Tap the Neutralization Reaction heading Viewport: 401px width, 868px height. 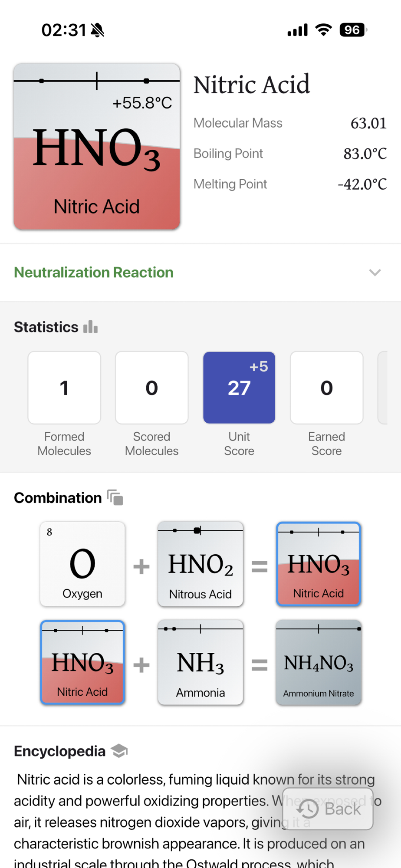(x=94, y=273)
